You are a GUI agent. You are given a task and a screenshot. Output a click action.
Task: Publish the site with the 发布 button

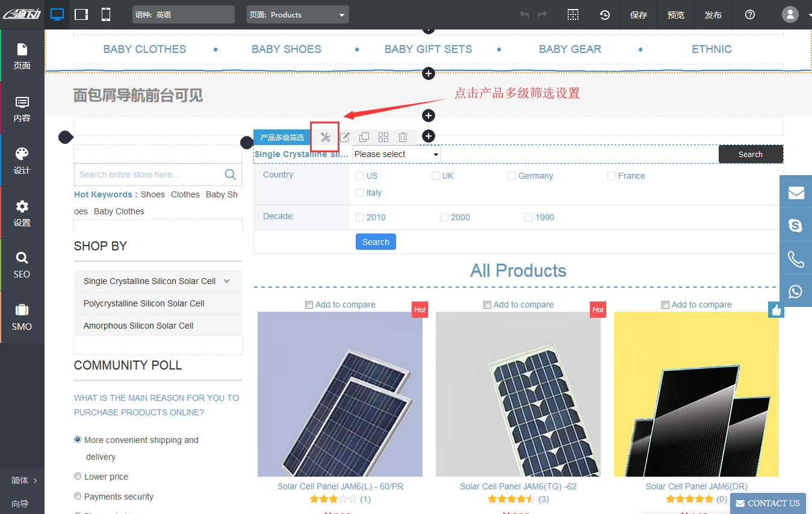[713, 14]
